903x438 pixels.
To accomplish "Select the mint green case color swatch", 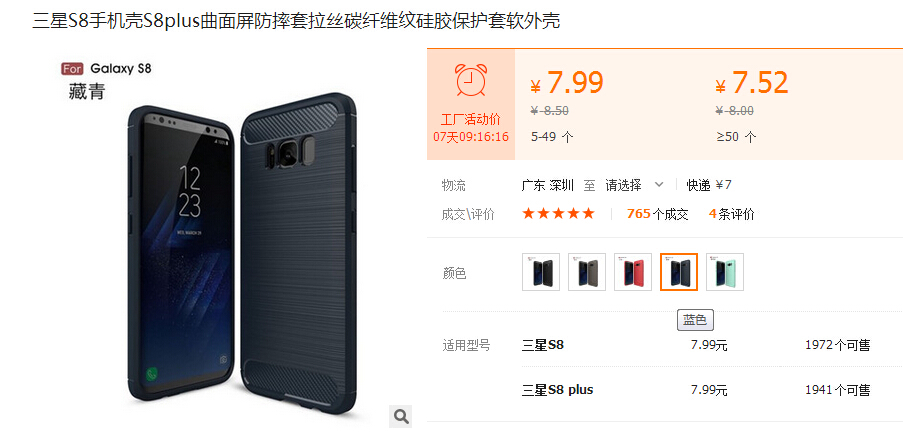I will (725, 272).
